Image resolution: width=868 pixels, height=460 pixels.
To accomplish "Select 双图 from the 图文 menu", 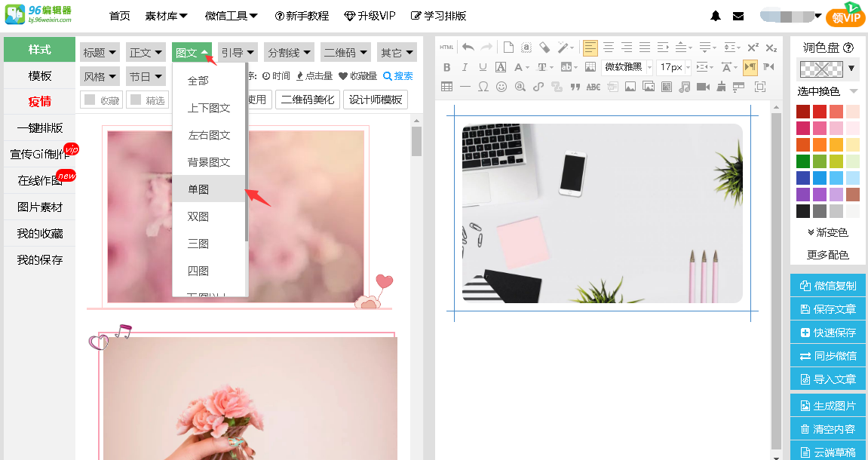I will coord(209,216).
